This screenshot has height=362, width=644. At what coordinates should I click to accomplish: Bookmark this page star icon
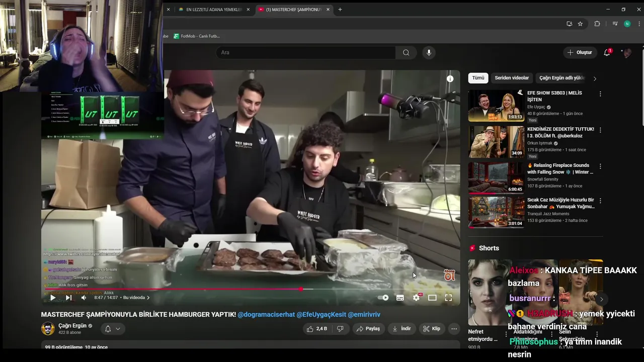(580, 24)
